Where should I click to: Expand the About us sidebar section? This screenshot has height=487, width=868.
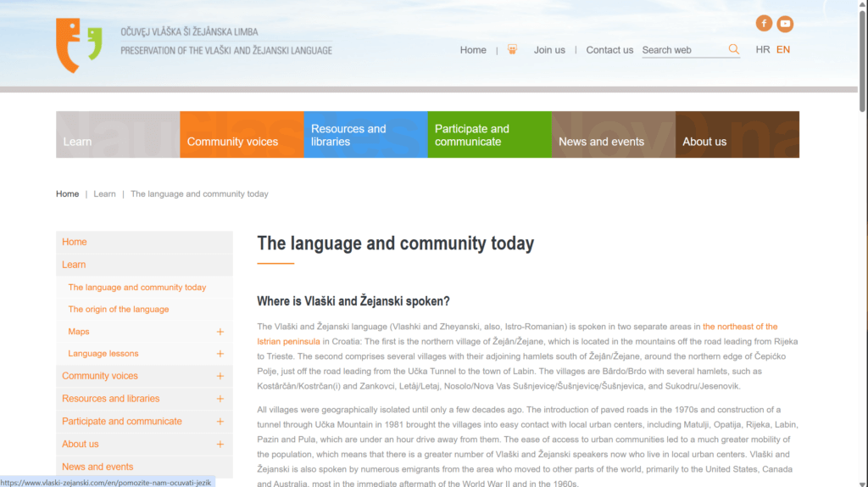pyautogui.click(x=220, y=444)
